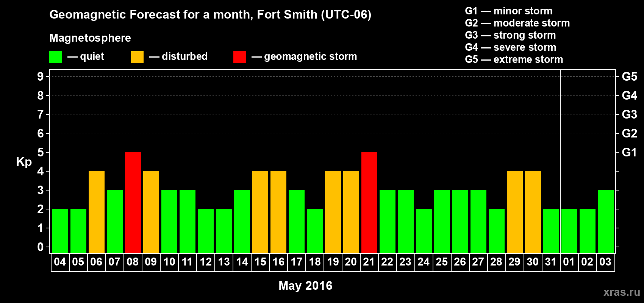644x303 pixels.
Task: Select the date label 11
Action: click(x=187, y=262)
